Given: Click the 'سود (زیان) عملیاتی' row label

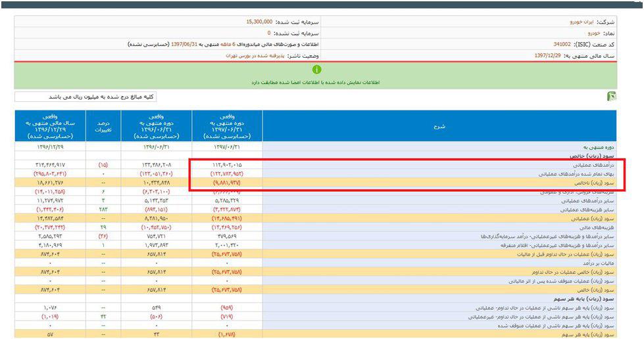Looking at the screenshot, I should point(593,219).
